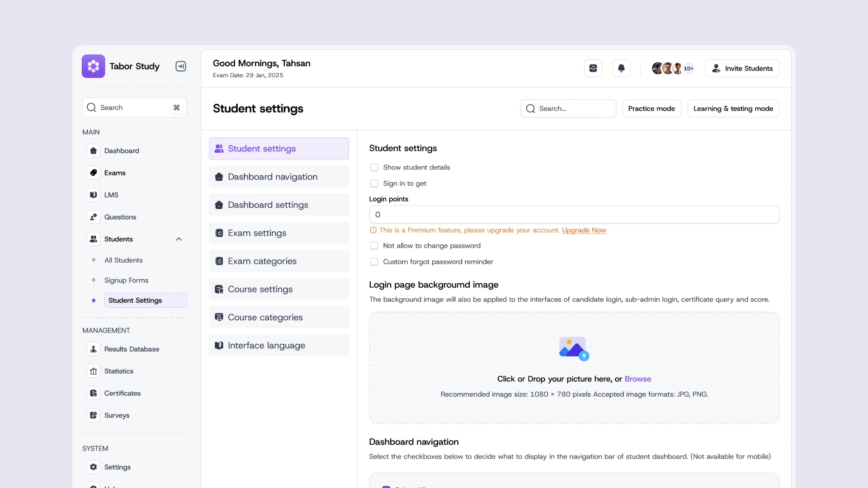
Task: Click the Login points input field
Action: click(574, 215)
